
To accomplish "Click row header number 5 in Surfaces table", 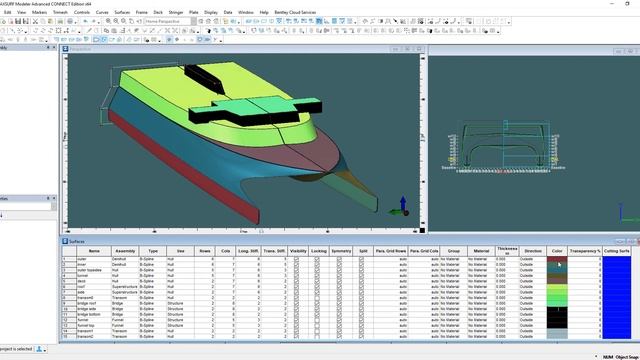I will point(69,281).
